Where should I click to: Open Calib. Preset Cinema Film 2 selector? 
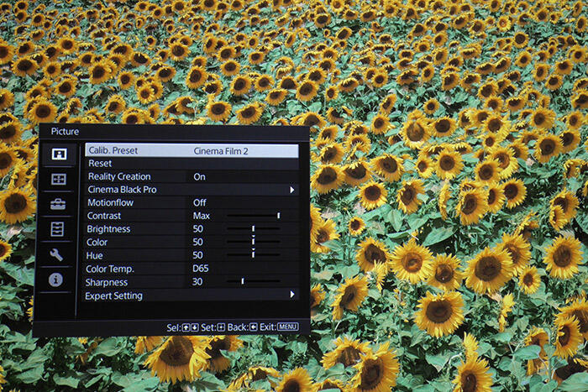(221, 151)
